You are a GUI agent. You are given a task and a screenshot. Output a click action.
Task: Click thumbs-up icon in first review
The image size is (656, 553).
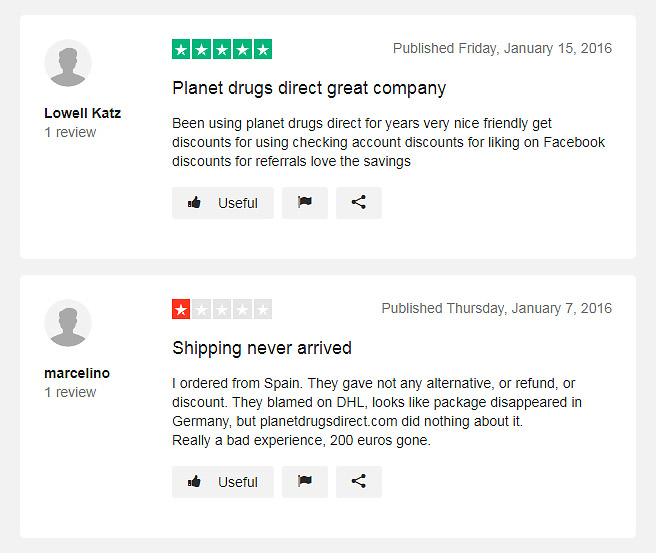click(194, 202)
